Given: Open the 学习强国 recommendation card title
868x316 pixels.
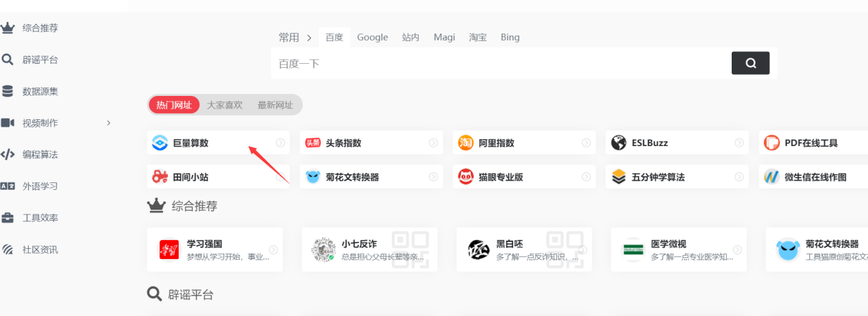Looking at the screenshot, I should (204, 243).
